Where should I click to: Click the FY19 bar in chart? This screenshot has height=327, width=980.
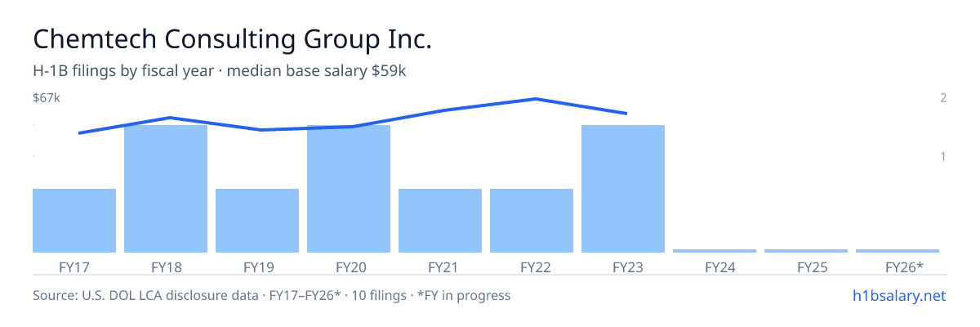(x=257, y=221)
